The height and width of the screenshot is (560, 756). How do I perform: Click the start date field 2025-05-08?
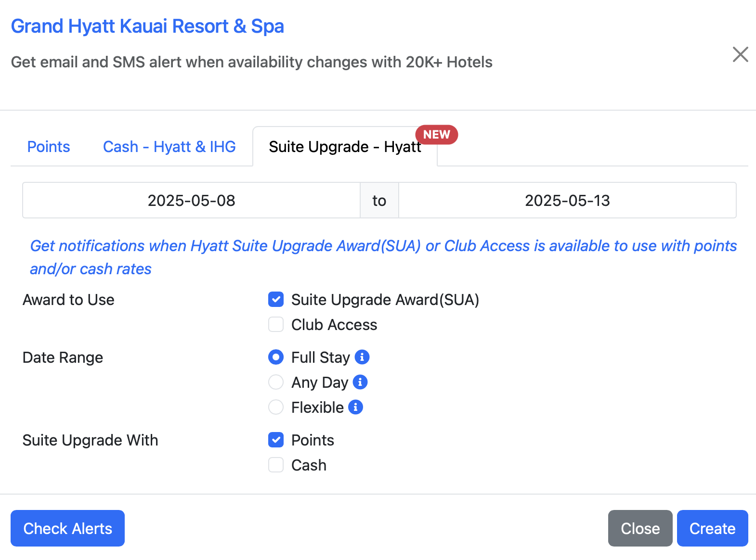point(191,200)
